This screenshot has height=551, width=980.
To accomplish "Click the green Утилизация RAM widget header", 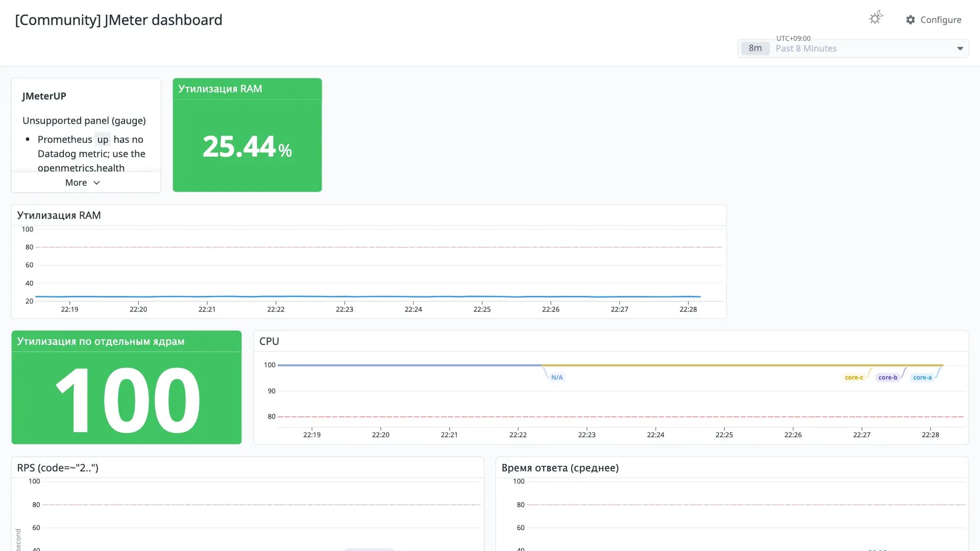I will point(247,89).
